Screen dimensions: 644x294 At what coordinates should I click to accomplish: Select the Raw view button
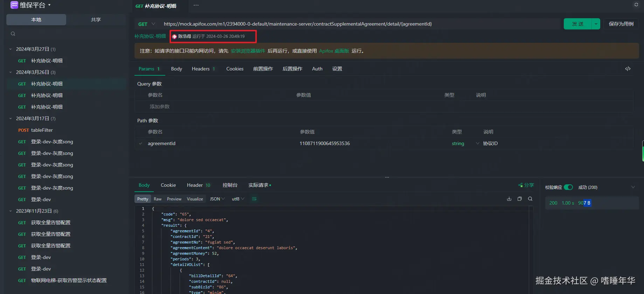pos(158,199)
